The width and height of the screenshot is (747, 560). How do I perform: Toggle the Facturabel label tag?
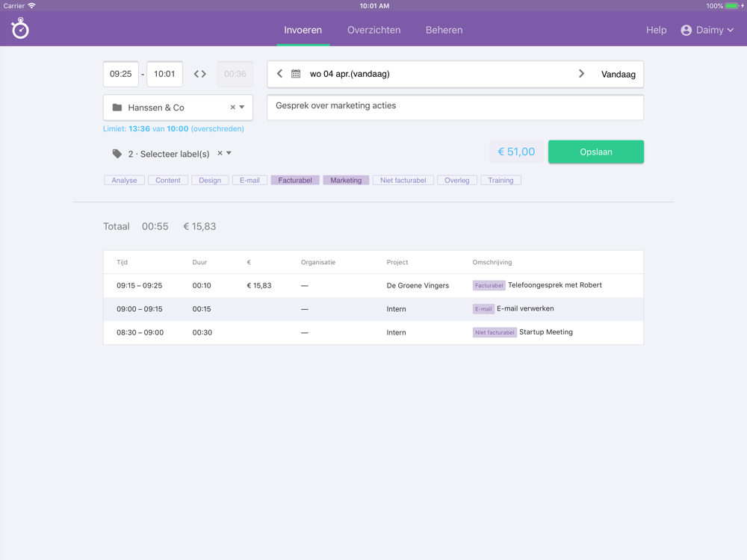(x=295, y=180)
